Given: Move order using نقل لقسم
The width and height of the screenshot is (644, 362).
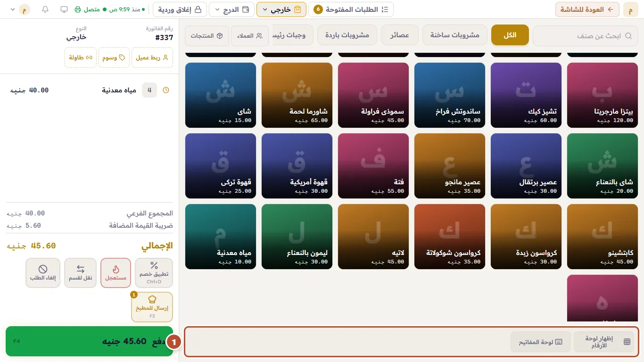Looking at the screenshot, I should pyautogui.click(x=81, y=273).
